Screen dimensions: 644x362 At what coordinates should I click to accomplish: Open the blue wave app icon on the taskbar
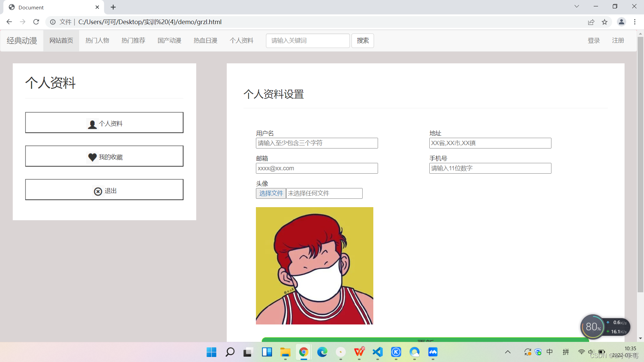[433, 352]
